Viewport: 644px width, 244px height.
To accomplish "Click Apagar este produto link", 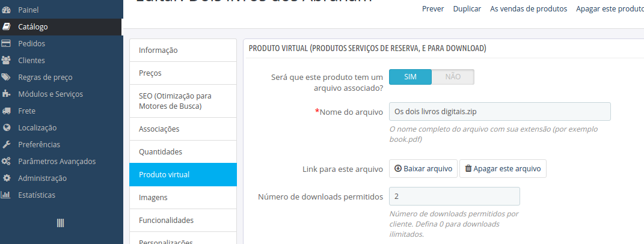I will pyautogui.click(x=610, y=8).
